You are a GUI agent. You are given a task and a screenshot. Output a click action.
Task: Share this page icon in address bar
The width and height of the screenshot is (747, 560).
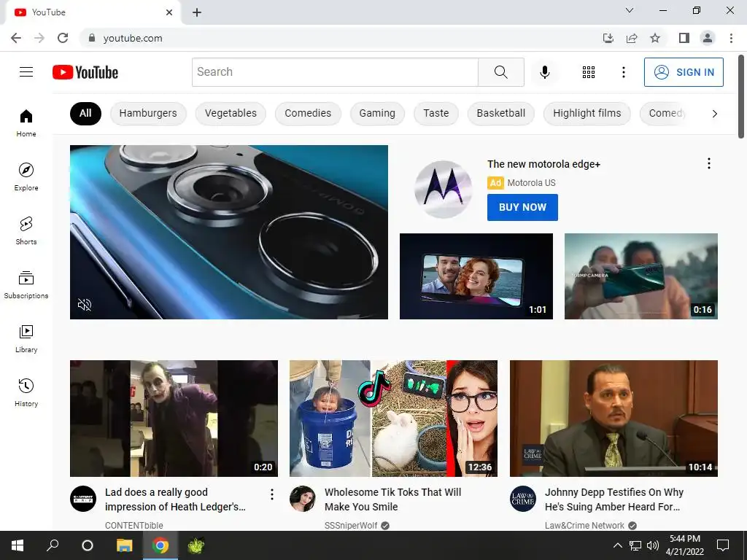click(x=632, y=38)
